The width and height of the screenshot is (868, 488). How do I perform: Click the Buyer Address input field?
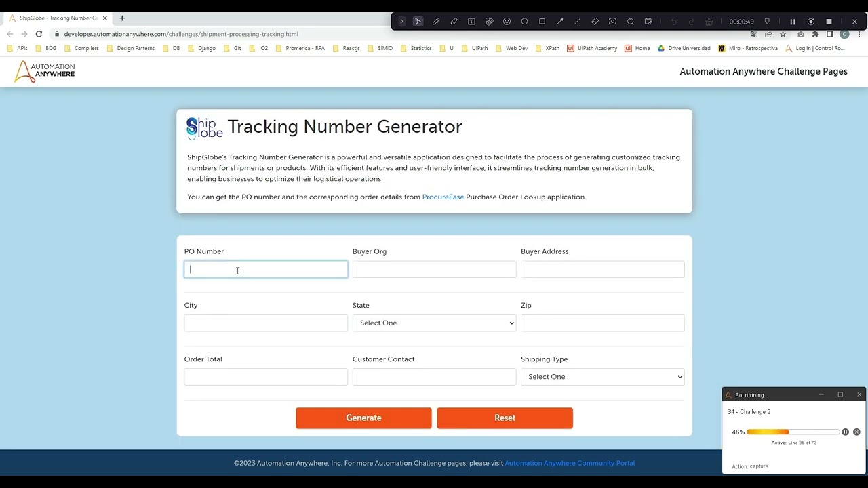click(602, 270)
